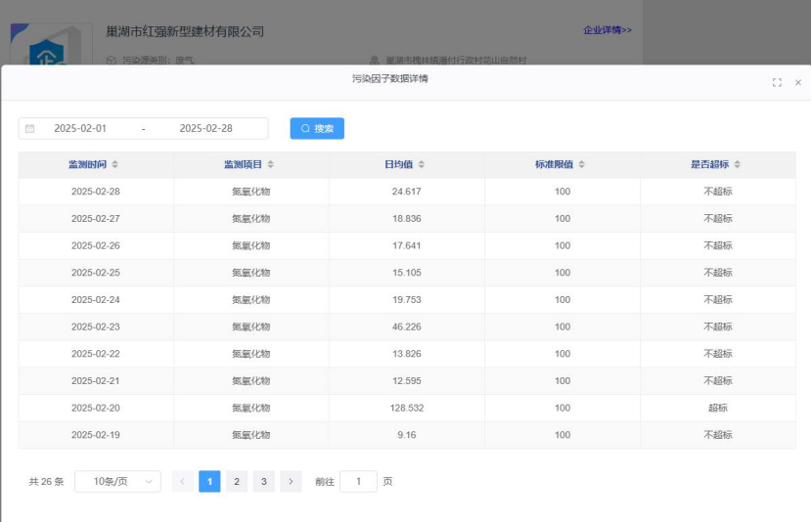Sort by 日均值 column sort icon
The width and height of the screenshot is (812, 522).
422,164
